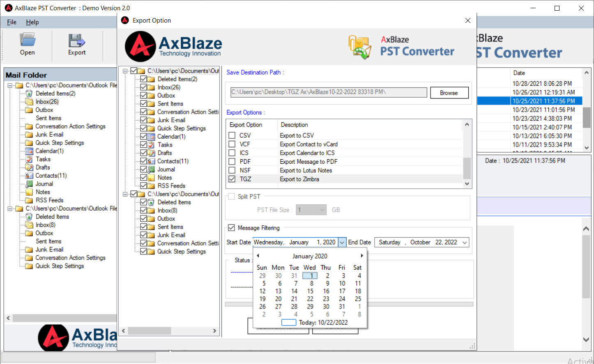Check the ICS export option

coord(232,153)
